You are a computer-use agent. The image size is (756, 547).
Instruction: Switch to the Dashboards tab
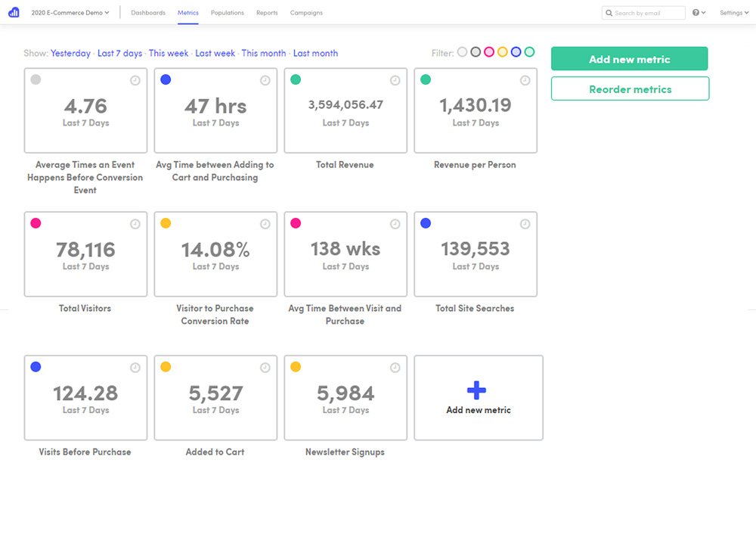tap(148, 12)
